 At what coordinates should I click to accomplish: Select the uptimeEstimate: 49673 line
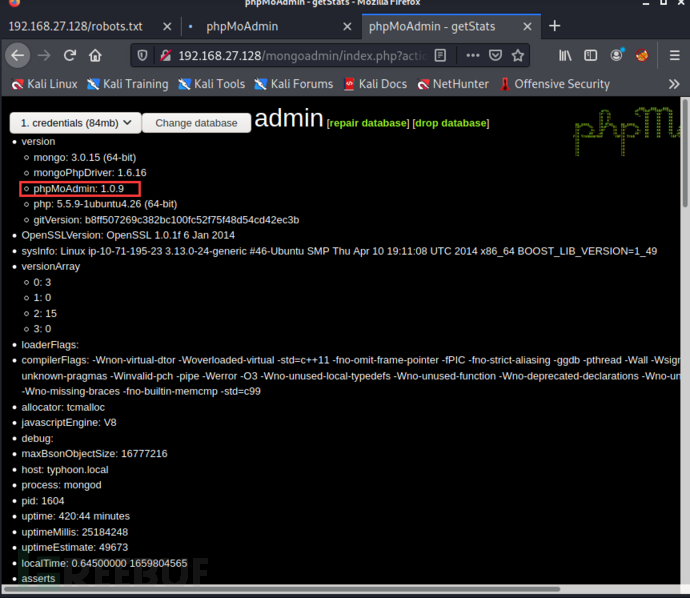[75, 547]
